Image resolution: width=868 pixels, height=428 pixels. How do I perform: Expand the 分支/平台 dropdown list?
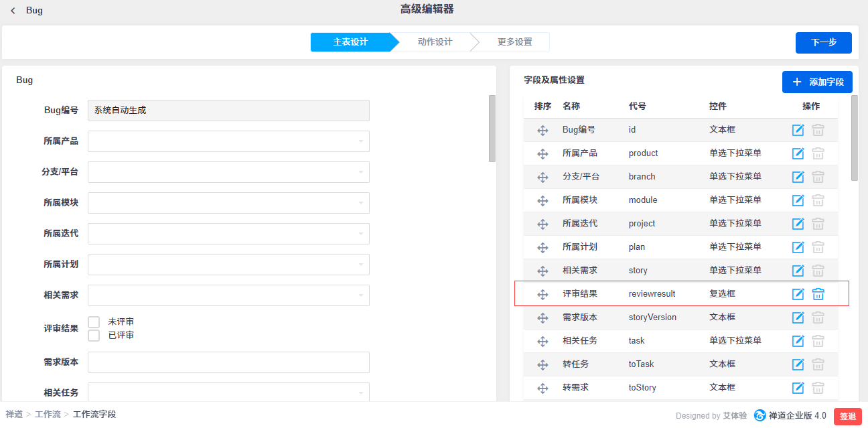coord(228,172)
